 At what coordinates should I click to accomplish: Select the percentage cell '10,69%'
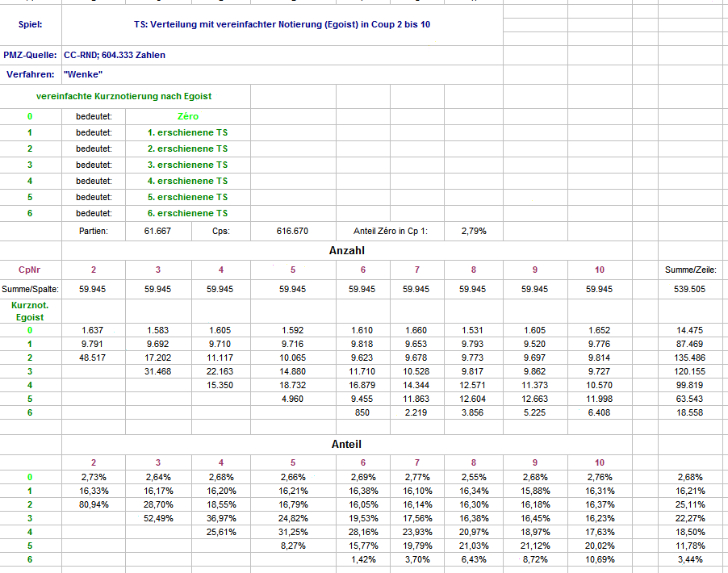pos(600,559)
